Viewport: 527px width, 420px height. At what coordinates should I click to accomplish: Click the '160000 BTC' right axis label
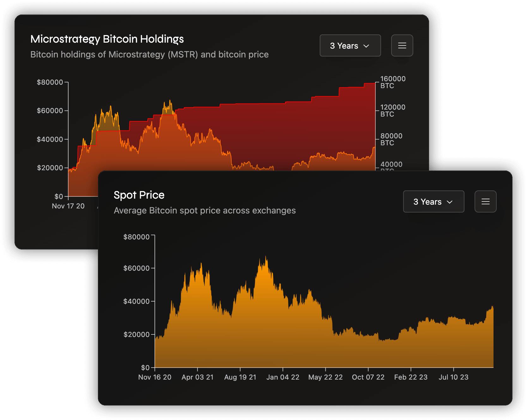(393, 82)
